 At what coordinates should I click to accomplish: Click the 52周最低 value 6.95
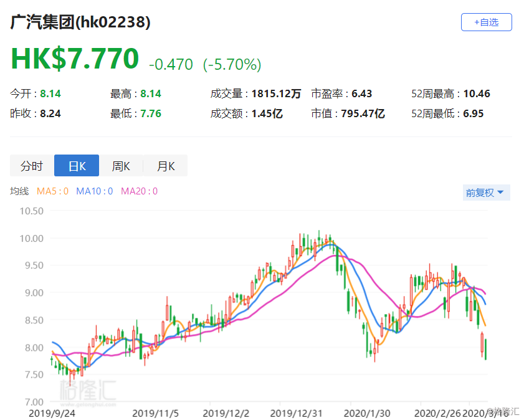pos(473,113)
